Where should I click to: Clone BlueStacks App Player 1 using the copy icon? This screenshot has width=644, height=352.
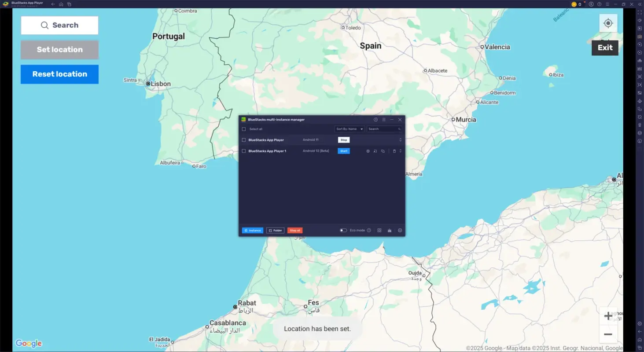(x=383, y=151)
